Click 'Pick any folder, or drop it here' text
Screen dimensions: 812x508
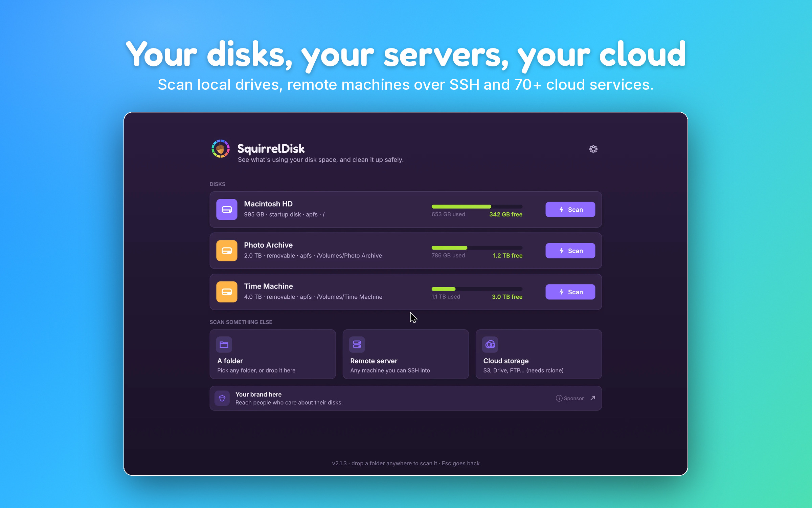[x=256, y=371]
